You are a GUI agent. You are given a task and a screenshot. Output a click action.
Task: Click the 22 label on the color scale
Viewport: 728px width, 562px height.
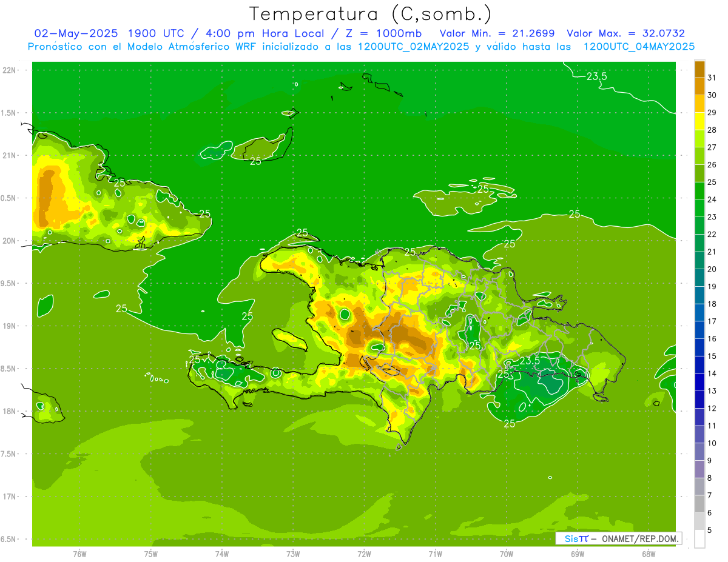[712, 235]
